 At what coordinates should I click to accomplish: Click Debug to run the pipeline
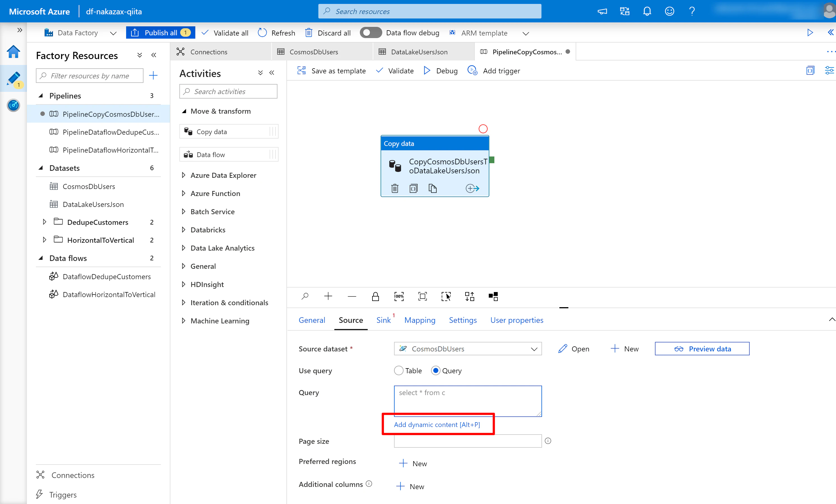coord(441,71)
